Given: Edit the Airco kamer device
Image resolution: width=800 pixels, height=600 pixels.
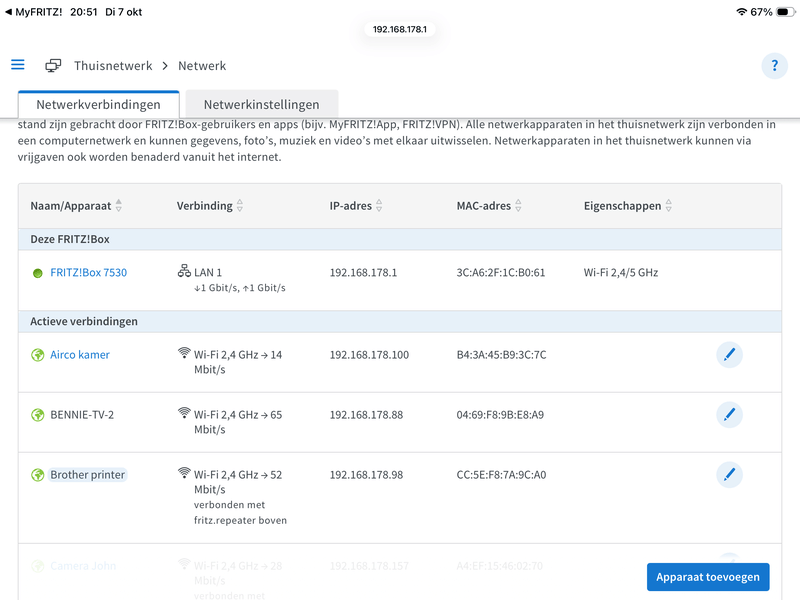Looking at the screenshot, I should (729, 355).
